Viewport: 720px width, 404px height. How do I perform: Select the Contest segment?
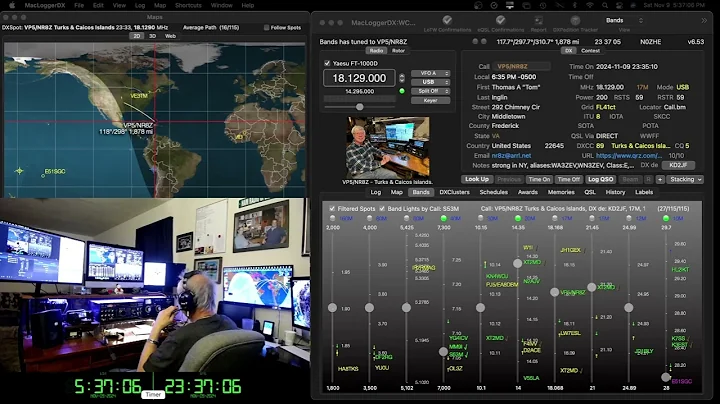click(590, 50)
